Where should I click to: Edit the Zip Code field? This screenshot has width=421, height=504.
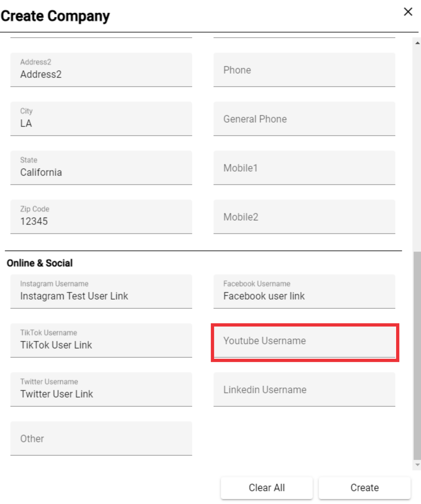(101, 217)
